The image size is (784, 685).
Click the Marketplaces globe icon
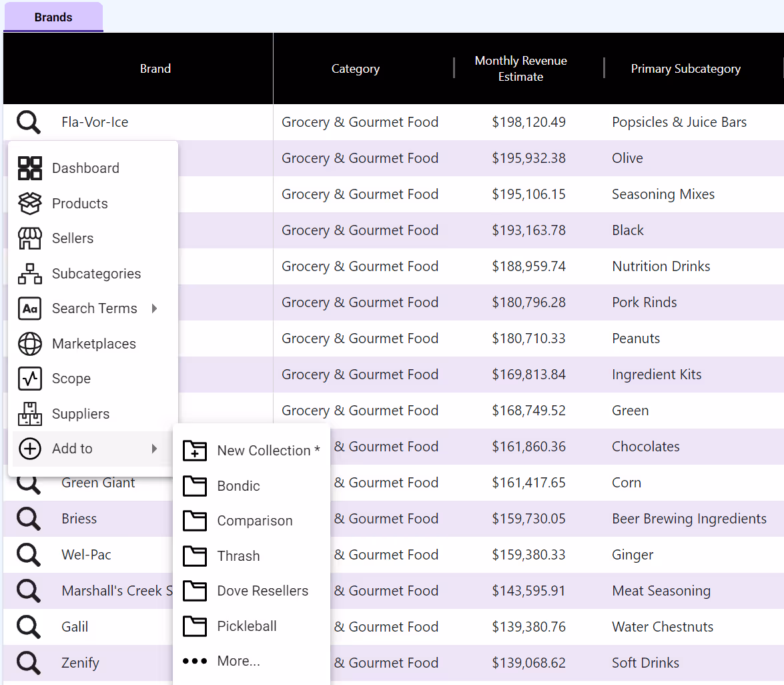tap(30, 344)
